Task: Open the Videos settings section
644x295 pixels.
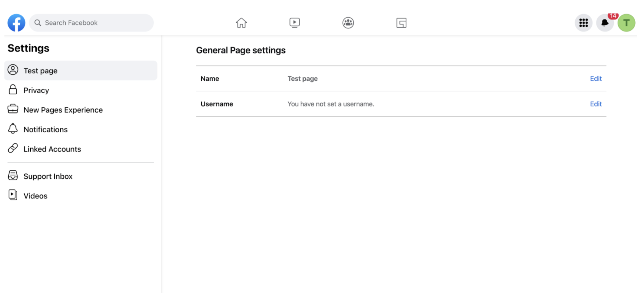Action: [x=35, y=195]
